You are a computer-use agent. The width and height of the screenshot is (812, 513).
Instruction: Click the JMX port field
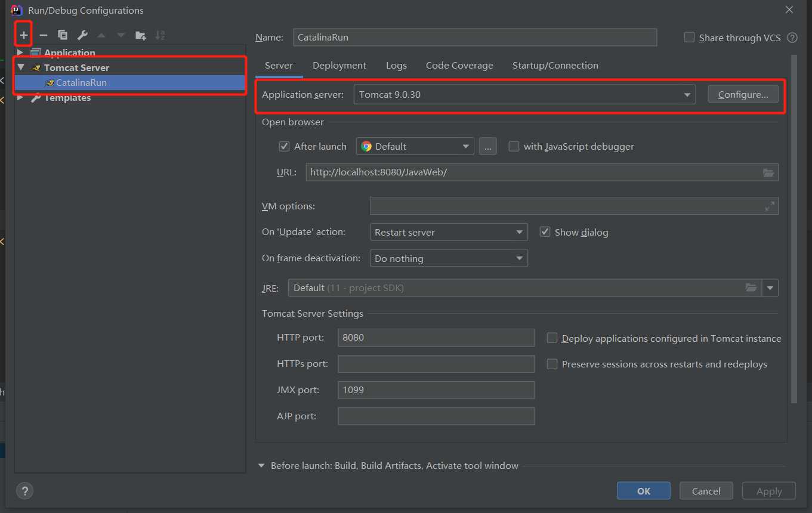point(436,390)
